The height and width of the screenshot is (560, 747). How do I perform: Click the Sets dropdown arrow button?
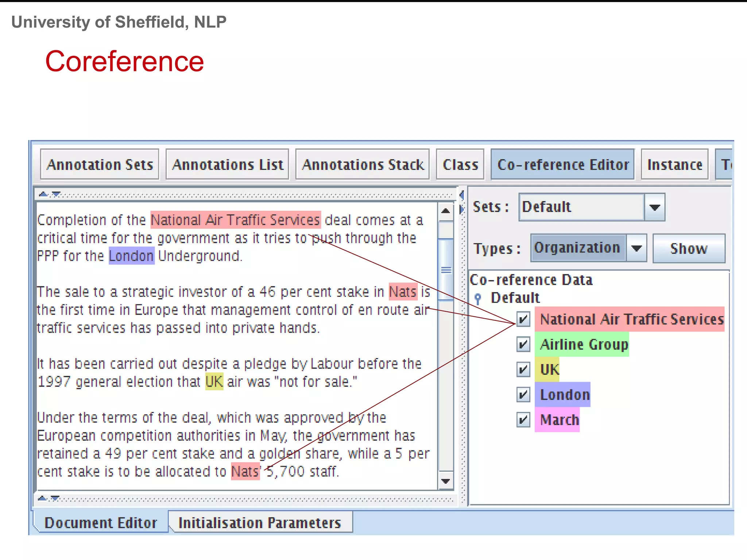point(655,207)
